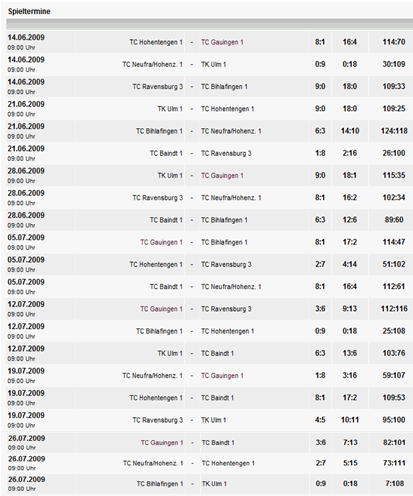Image resolution: width=413 pixels, height=496 pixels.
Task: Select the 0:9 result of TC Neufra/Hohenz. vs TK Ulm
Action: pyautogui.click(x=320, y=64)
